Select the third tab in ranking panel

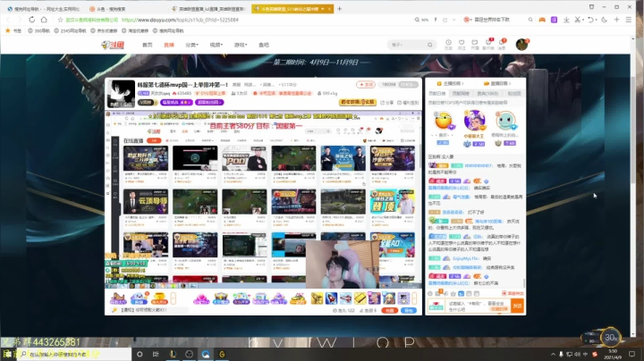point(487,94)
